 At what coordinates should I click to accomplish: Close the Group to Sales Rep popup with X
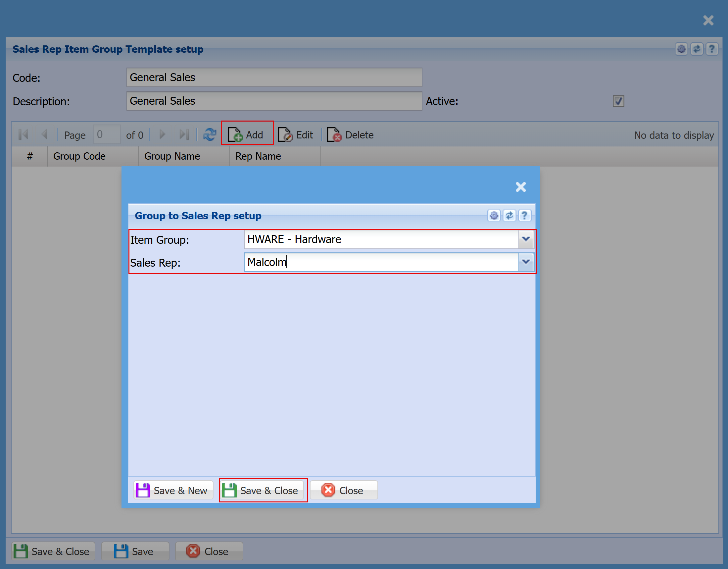[521, 187]
